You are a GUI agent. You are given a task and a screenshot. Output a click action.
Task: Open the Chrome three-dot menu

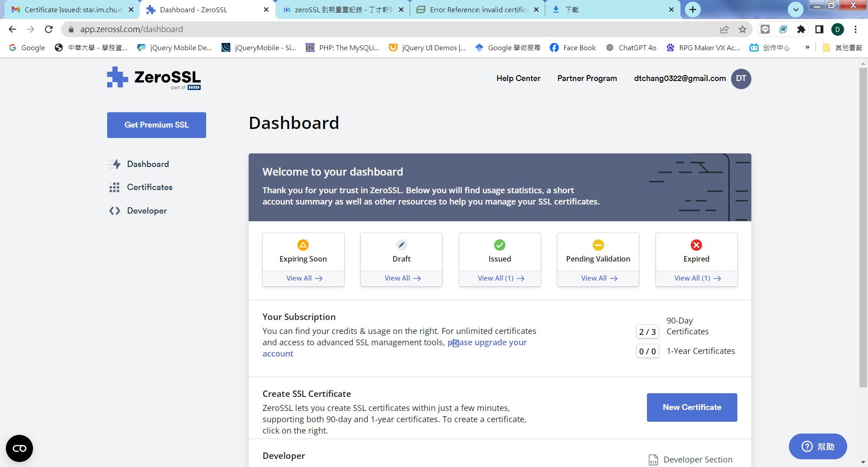855,29
